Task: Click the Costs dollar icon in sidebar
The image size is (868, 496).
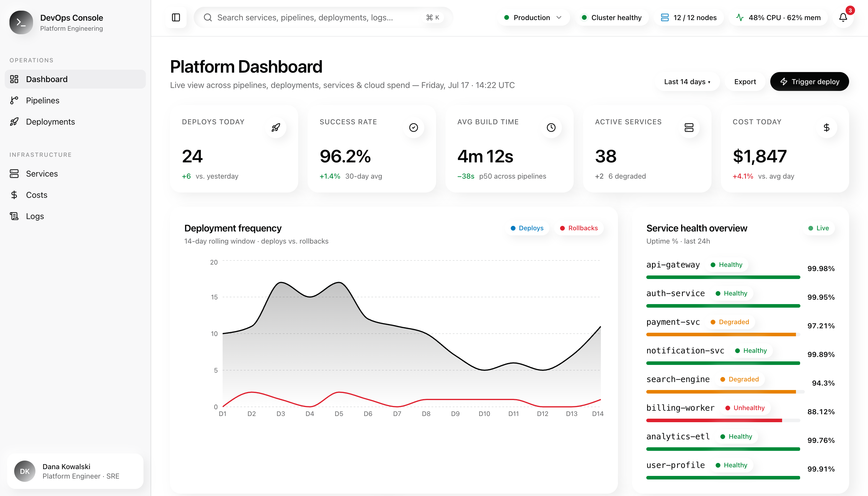Action: coord(14,195)
